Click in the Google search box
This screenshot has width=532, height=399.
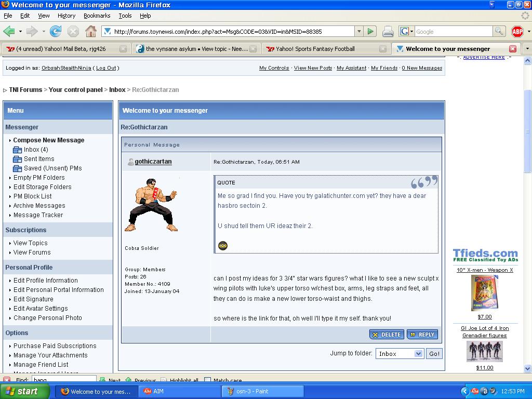[454, 32]
